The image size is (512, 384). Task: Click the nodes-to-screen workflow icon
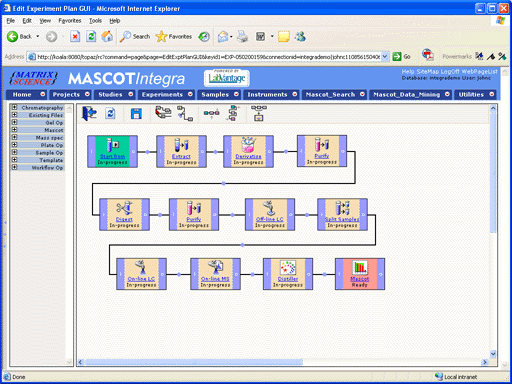pyautogui.click(x=259, y=113)
